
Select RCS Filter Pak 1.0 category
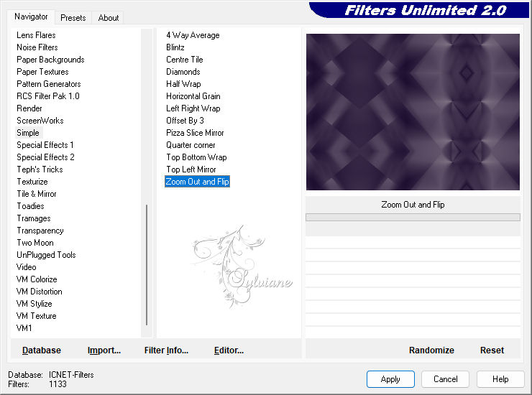pos(48,96)
